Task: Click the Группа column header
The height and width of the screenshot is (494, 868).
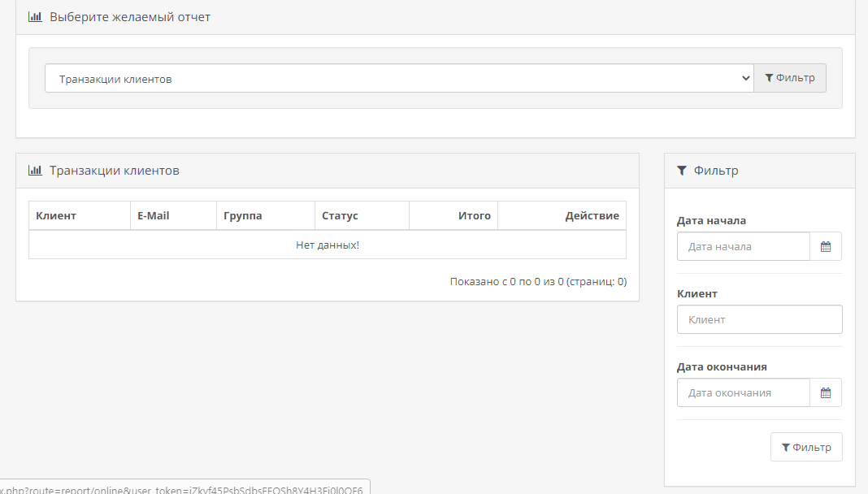Action: click(243, 216)
